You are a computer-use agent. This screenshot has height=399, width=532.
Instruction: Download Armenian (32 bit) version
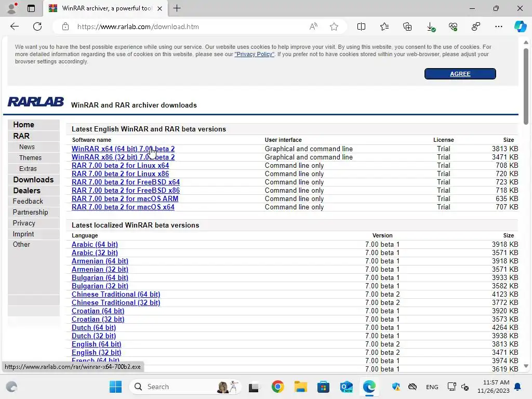(100, 270)
